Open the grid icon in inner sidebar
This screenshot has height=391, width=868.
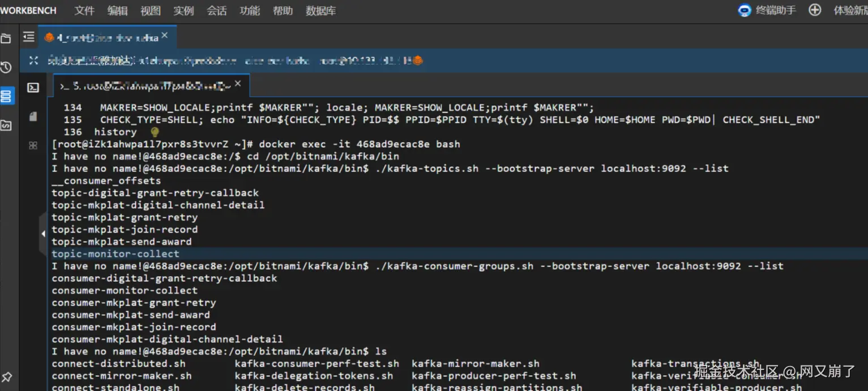(33, 145)
